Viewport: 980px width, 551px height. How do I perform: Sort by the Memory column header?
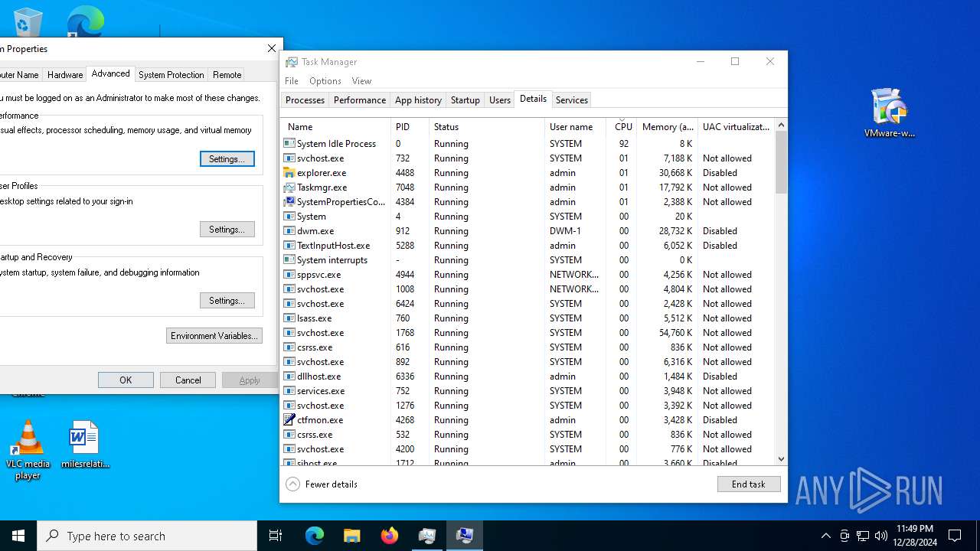point(668,127)
